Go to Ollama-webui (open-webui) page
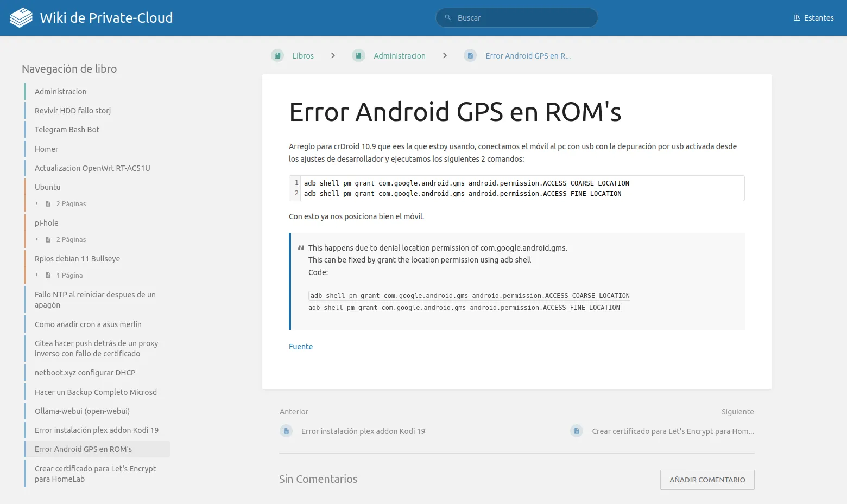This screenshot has width=847, height=504. (x=82, y=411)
